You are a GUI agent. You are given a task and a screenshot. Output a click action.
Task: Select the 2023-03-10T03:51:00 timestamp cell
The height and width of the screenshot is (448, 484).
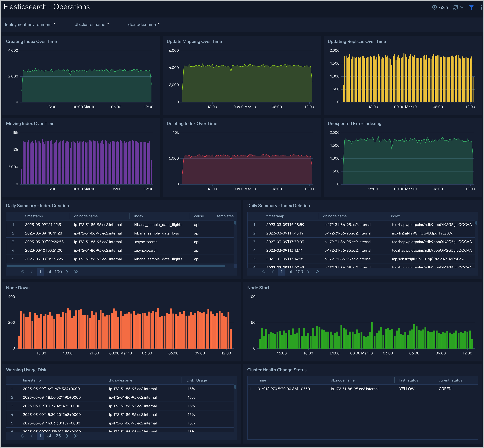tap(44, 250)
